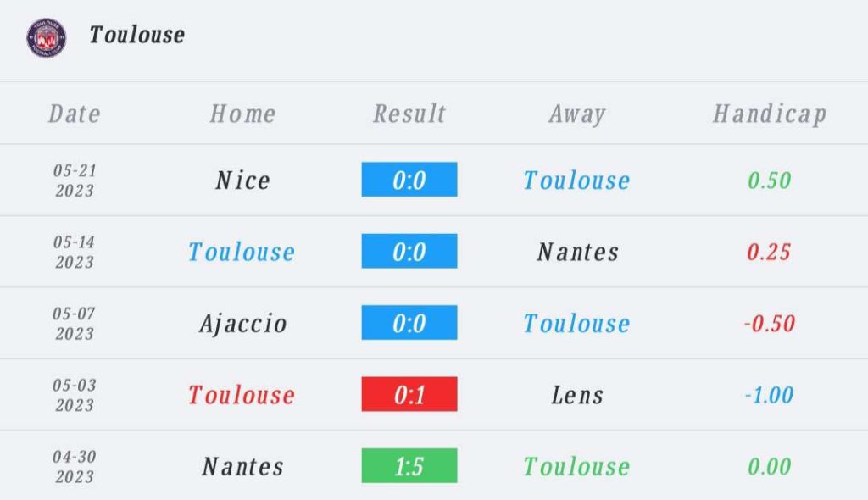This screenshot has width=868, height=500.
Task: Click the blue 0:0 Nice result badge
Action: point(409,180)
